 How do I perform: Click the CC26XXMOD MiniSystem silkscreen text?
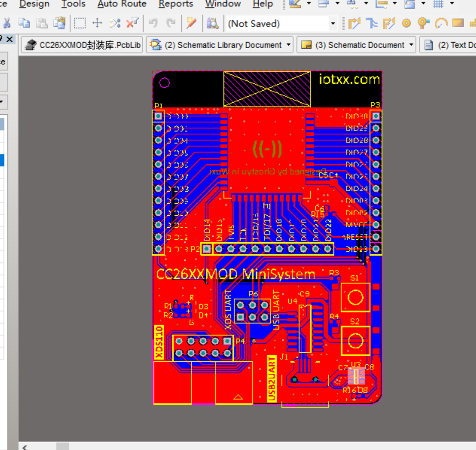click(235, 274)
